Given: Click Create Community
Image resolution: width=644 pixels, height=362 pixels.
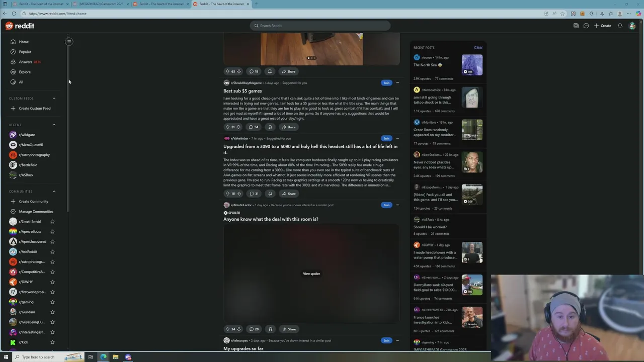Looking at the screenshot, I should (x=33, y=201).
